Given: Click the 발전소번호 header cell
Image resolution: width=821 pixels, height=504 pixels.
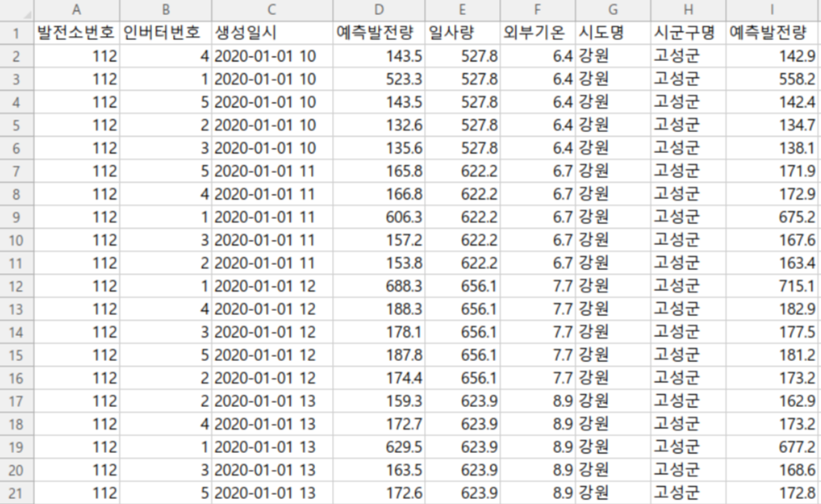Looking at the screenshot, I should point(77,33).
